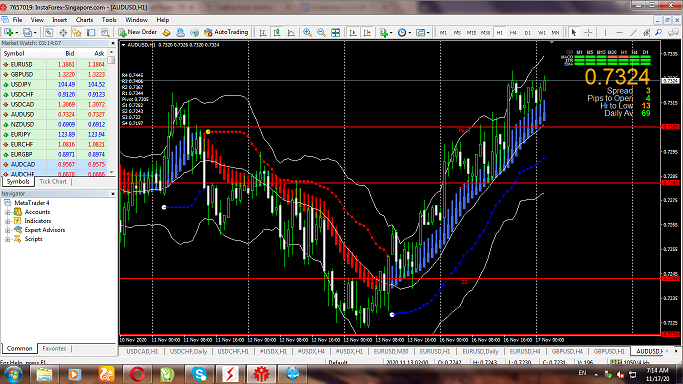Screen dimensions: 683x384
Task: Select USDJPY row in Market Watch
Action: coord(54,84)
